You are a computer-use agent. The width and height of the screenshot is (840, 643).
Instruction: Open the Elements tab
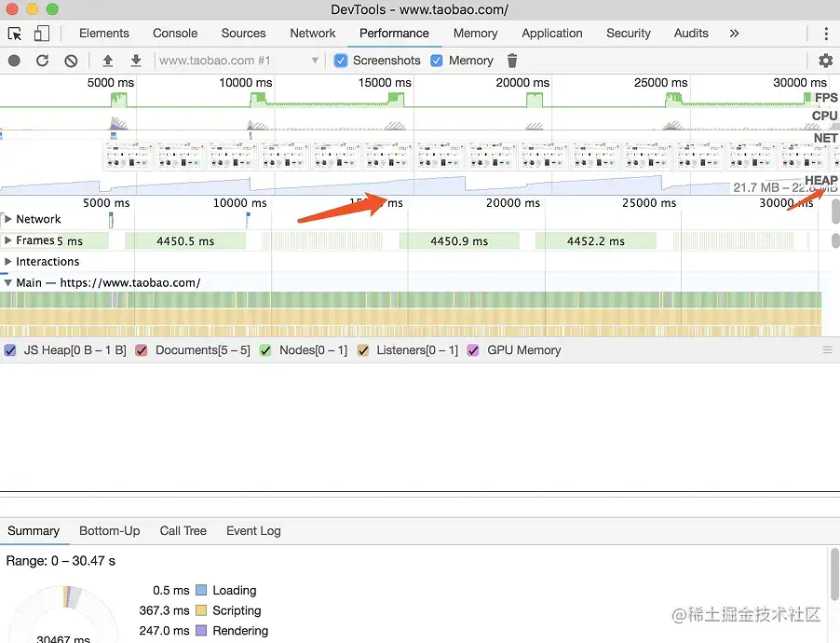(x=104, y=34)
